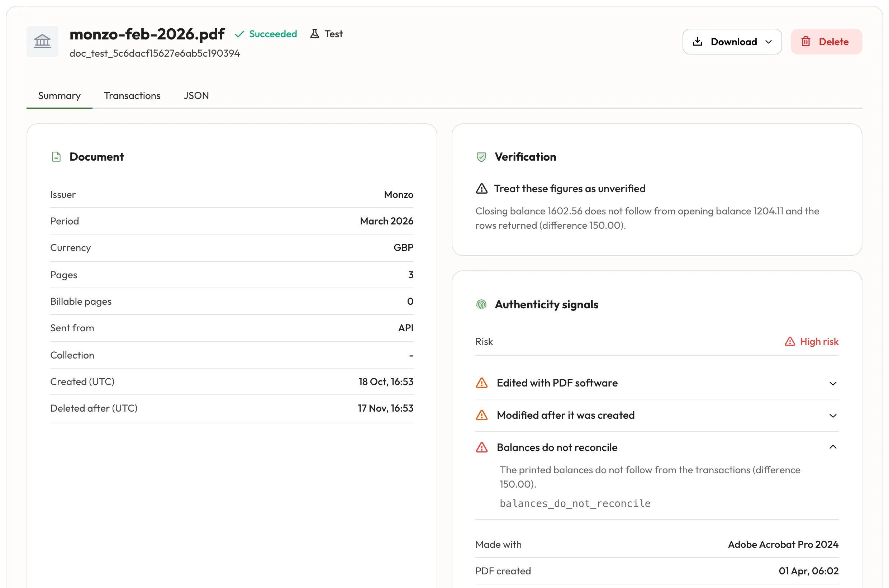Viewport: 889px width, 588px height.
Task: Click the Sent from value API
Action: (406, 328)
